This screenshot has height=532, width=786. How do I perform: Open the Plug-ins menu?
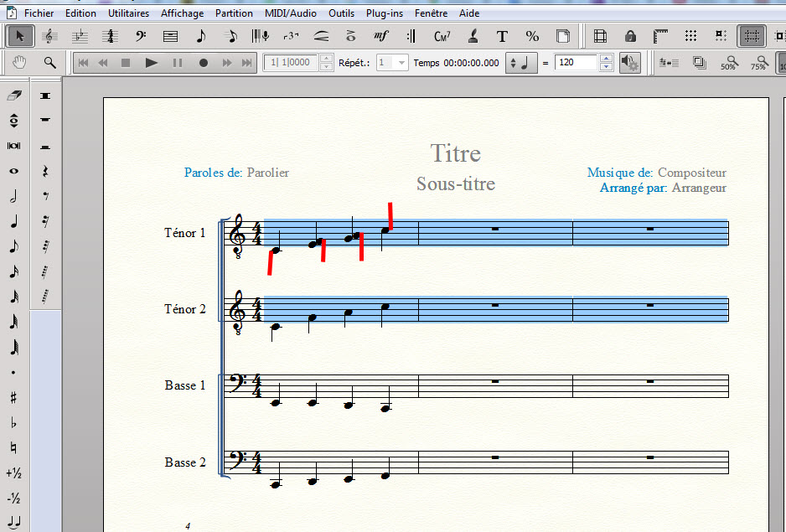(384, 13)
